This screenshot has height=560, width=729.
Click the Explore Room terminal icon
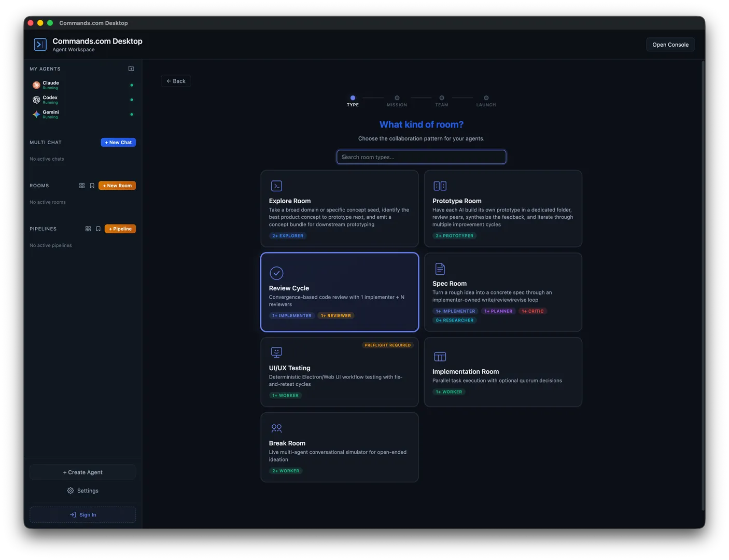click(x=276, y=186)
